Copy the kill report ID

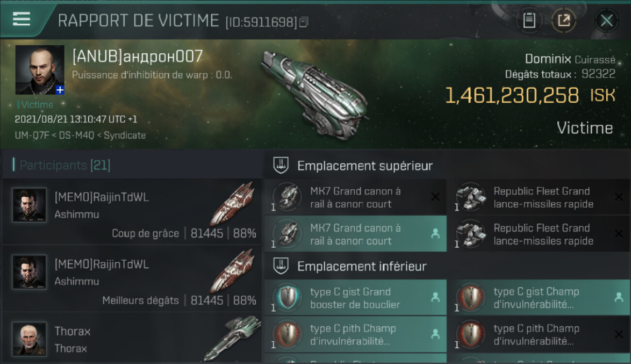pos(304,22)
